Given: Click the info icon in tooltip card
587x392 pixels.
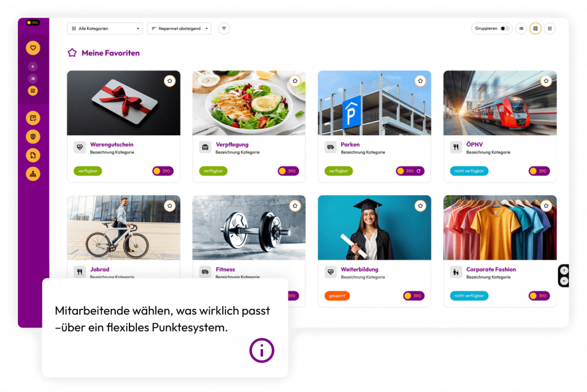Looking at the screenshot, I should pos(261,350).
